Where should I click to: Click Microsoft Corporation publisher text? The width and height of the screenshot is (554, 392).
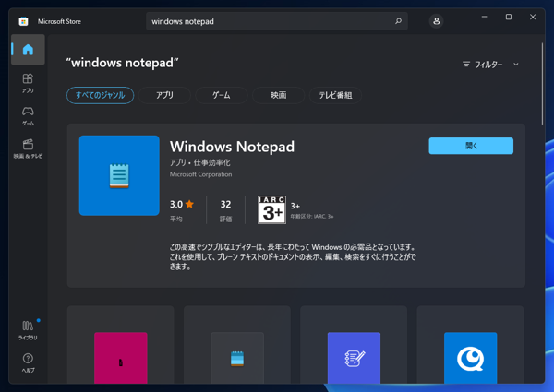[x=200, y=174]
